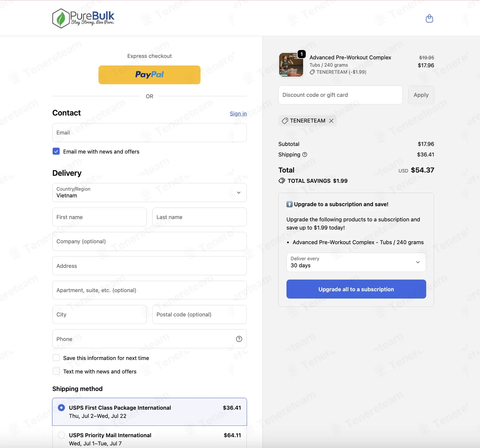Focus the Postal code (optional) field
The width and height of the screenshot is (480, 448).
[199, 315]
